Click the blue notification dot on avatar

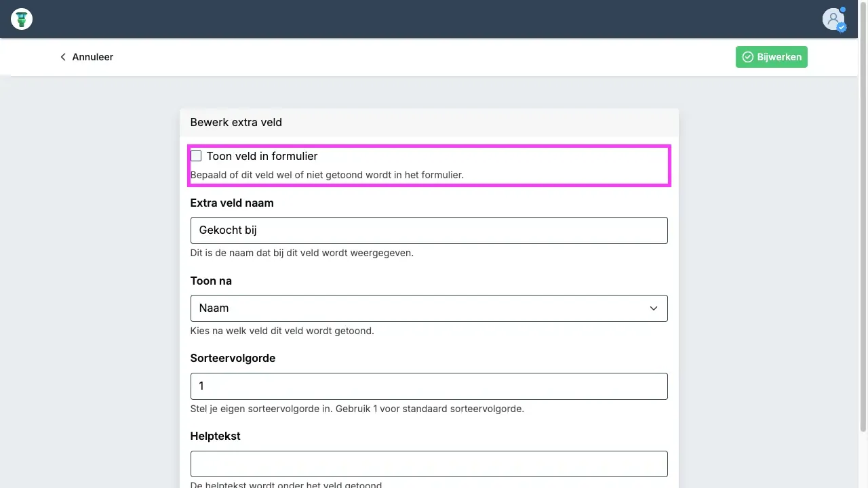coord(843,9)
